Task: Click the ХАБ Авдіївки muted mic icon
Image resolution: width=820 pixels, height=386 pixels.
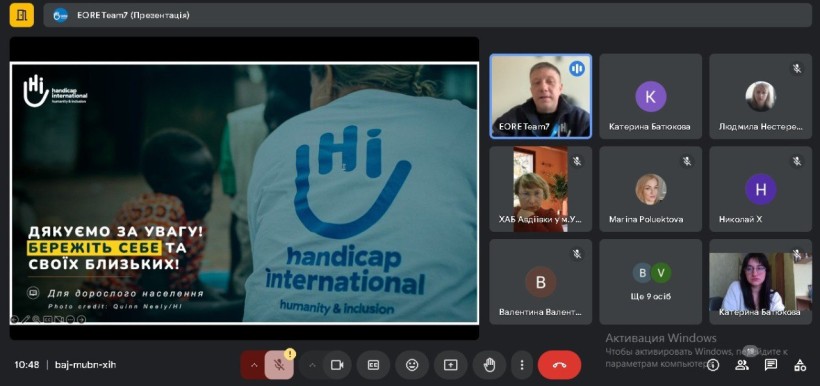Action: click(577, 161)
